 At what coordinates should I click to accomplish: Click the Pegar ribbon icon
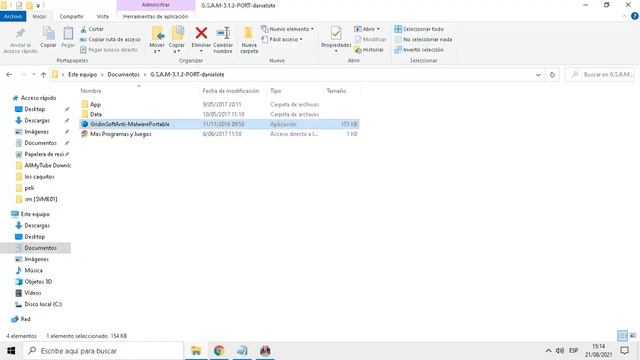(68, 37)
